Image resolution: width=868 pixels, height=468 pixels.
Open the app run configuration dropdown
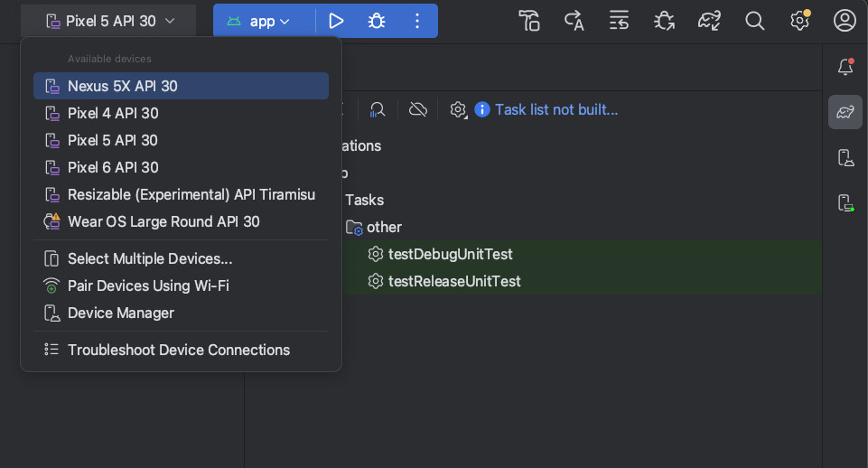click(x=259, y=22)
